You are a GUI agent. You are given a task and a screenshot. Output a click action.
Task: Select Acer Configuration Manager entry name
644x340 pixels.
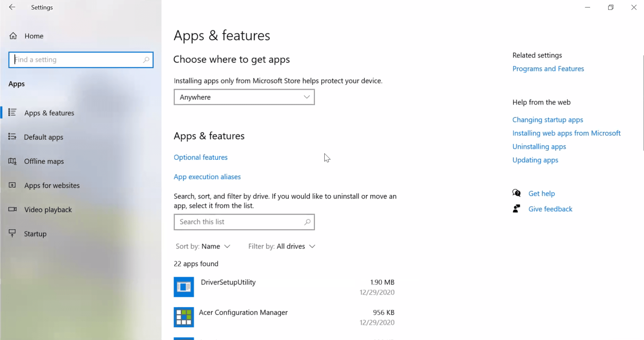243,312
